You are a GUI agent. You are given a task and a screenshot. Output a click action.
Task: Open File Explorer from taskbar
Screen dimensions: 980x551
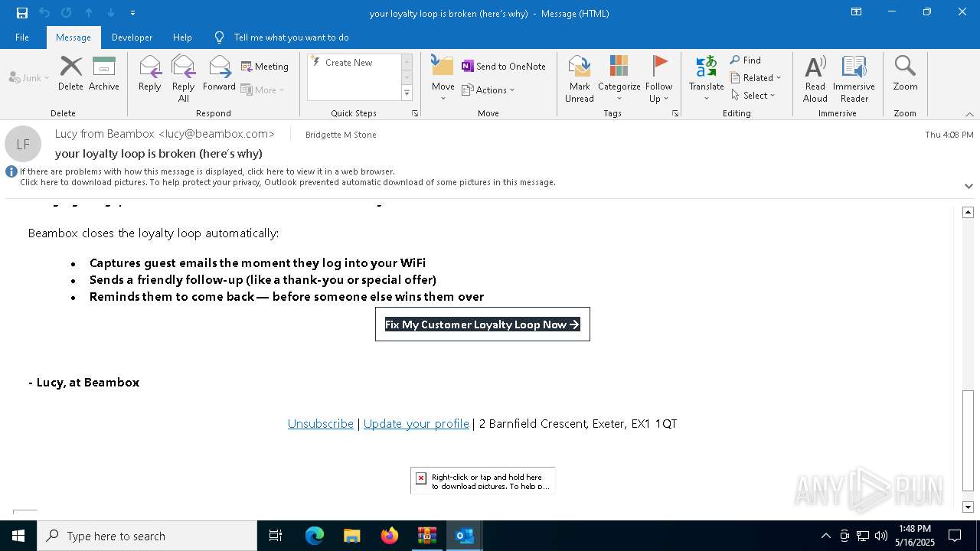(x=352, y=536)
